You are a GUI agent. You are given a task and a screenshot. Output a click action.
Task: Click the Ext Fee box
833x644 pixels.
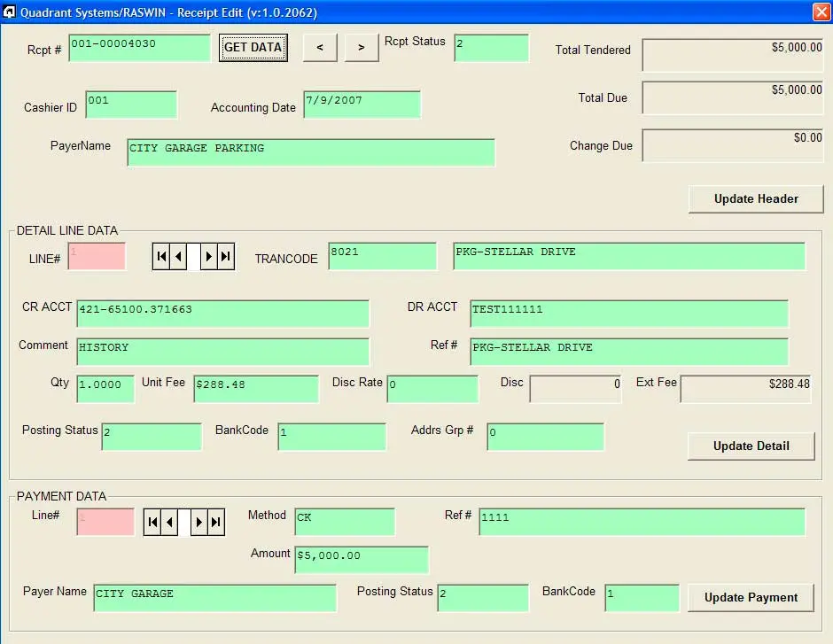coord(745,389)
